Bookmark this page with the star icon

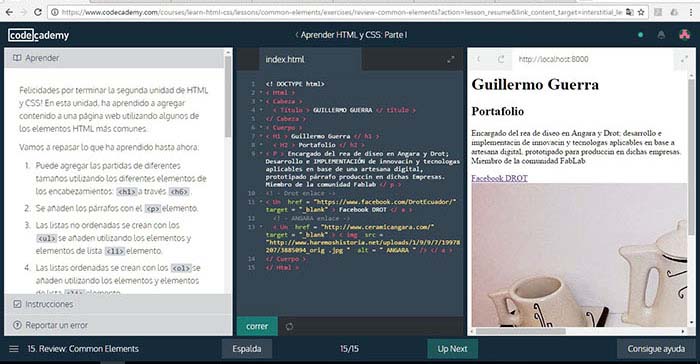tap(641, 12)
